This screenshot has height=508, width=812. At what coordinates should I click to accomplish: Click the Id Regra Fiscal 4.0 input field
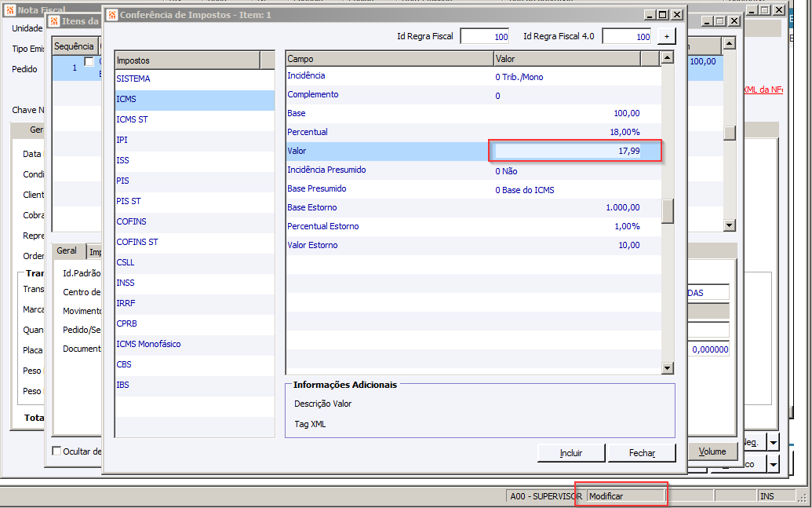[x=627, y=36]
